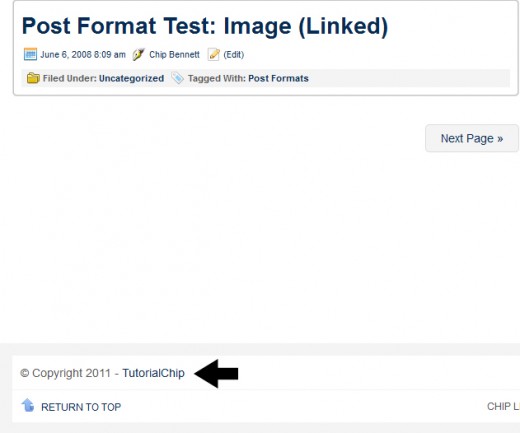Click the (Edit) post link
This screenshot has width=520, height=433.
coord(234,55)
